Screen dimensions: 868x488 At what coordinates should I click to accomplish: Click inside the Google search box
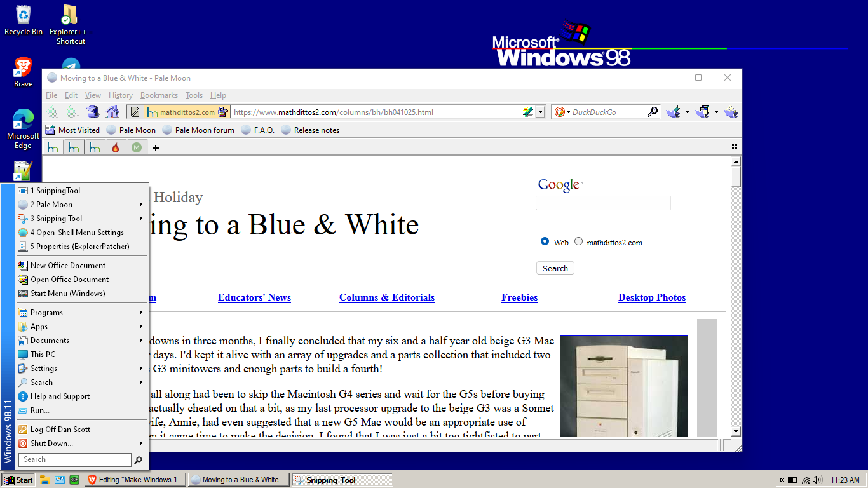point(602,203)
